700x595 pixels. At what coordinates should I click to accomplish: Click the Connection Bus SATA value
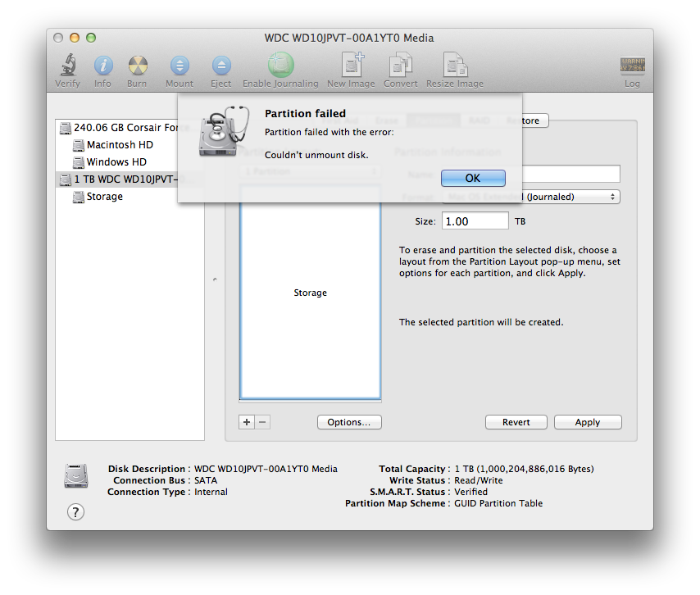[206, 481]
